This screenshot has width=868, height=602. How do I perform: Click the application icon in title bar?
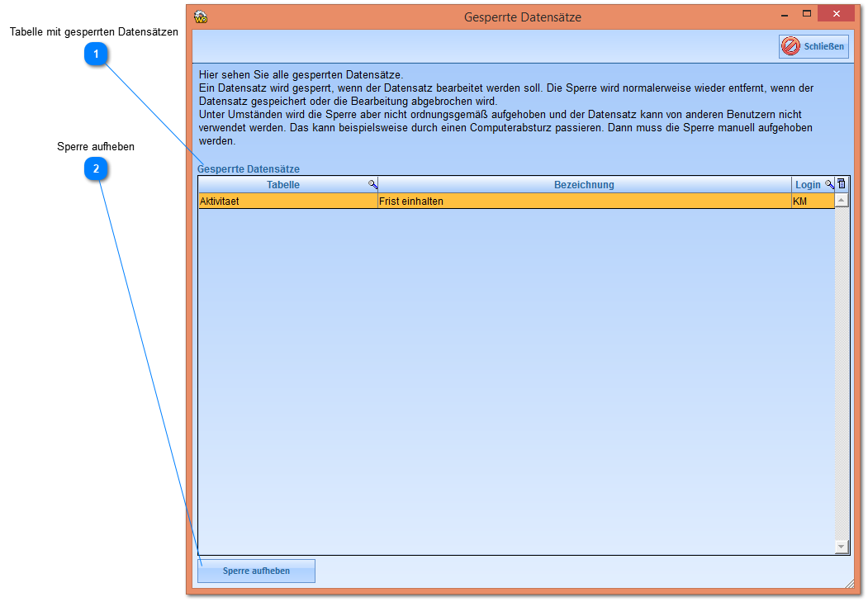(201, 17)
